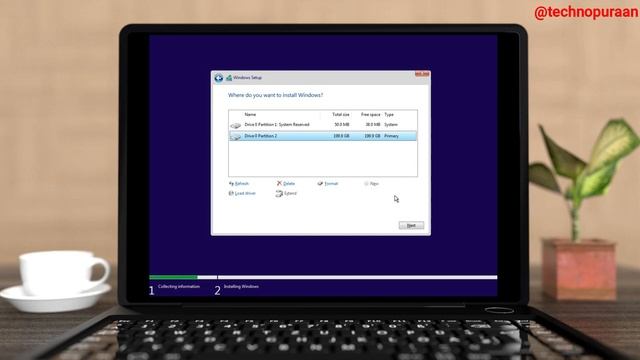This screenshot has height=360, width=640.
Task: Click the Windows Setup title icon
Action: click(229, 78)
